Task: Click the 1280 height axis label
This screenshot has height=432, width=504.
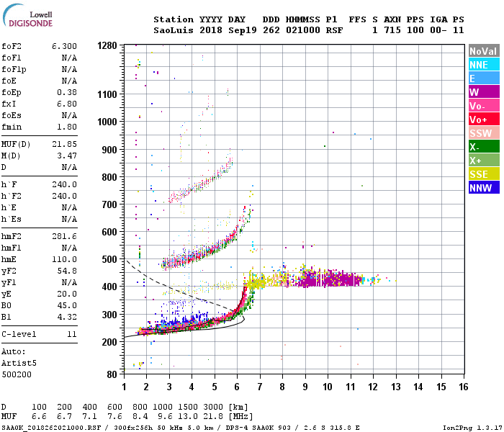Action: coord(107,45)
